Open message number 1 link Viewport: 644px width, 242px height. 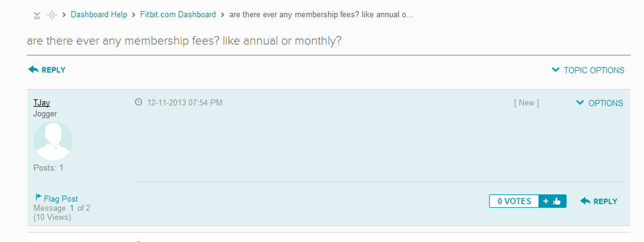coord(72,208)
